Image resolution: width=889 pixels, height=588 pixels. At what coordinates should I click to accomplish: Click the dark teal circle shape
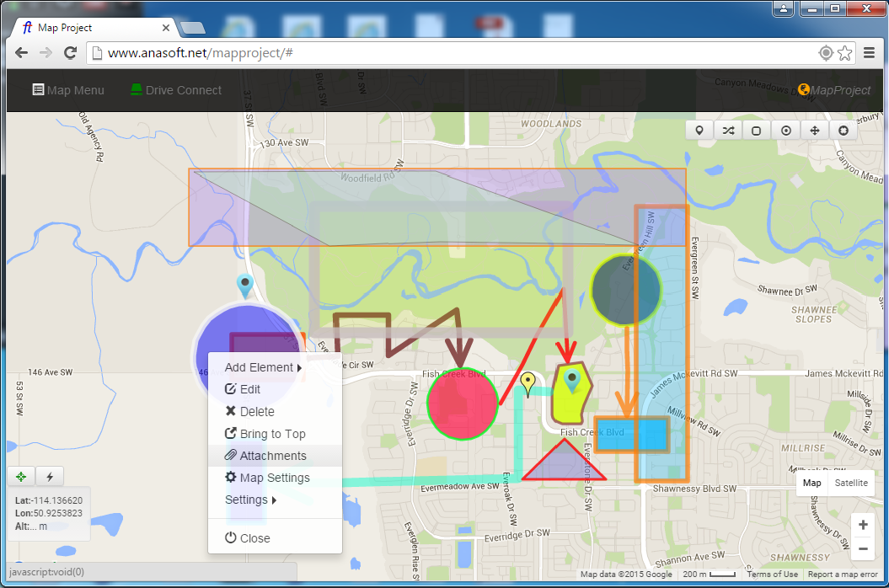(x=625, y=289)
